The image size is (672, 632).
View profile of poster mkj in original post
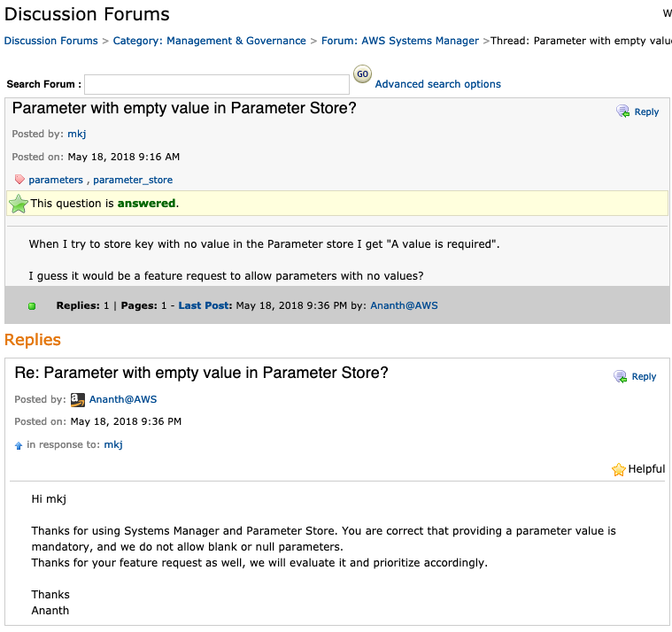coord(77,135)
